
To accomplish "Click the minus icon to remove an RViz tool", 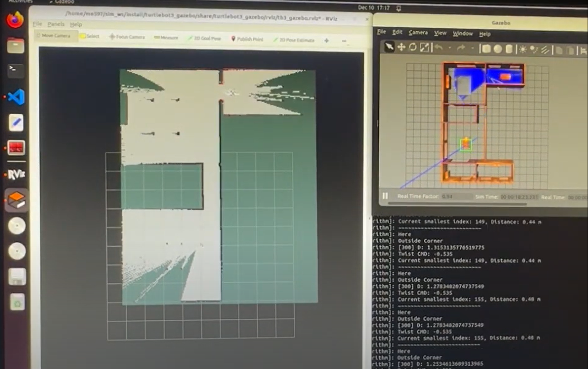I will coord(344,41).
